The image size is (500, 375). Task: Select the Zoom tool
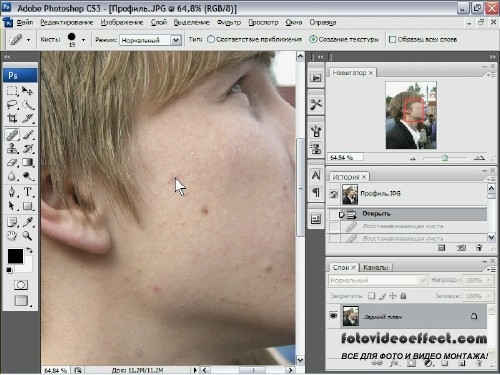(x=28, y=236)
